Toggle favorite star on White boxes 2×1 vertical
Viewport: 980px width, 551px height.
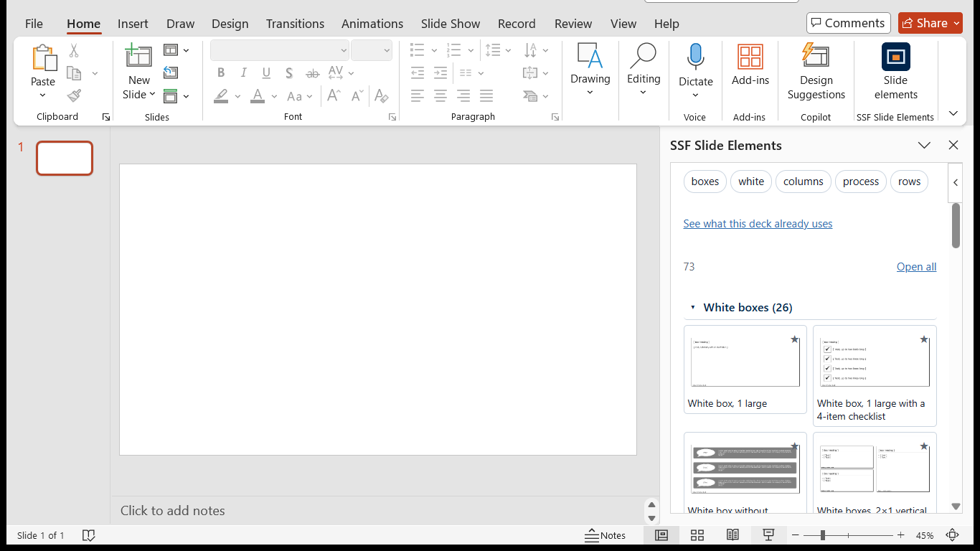[924, 446]
